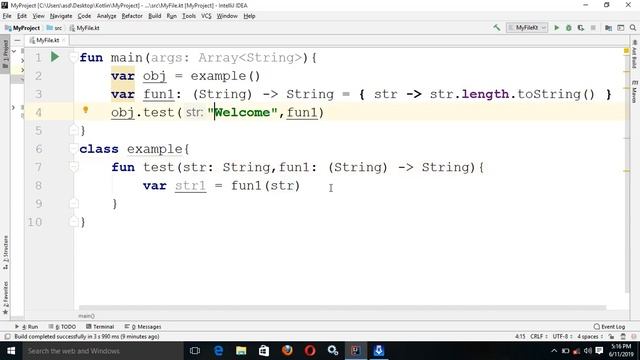640x360 pixels.
Task: Open the Favorites side tool window
Action: click(5, 298)
